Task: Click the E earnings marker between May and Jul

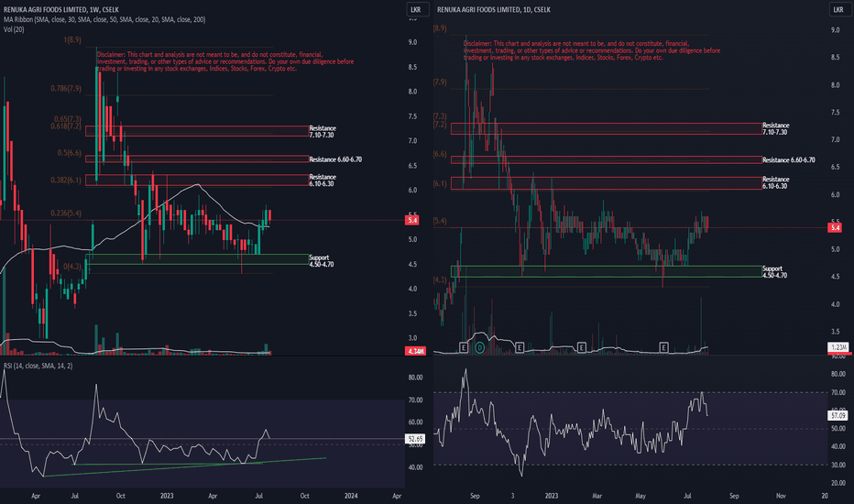Action: [663, 347]
